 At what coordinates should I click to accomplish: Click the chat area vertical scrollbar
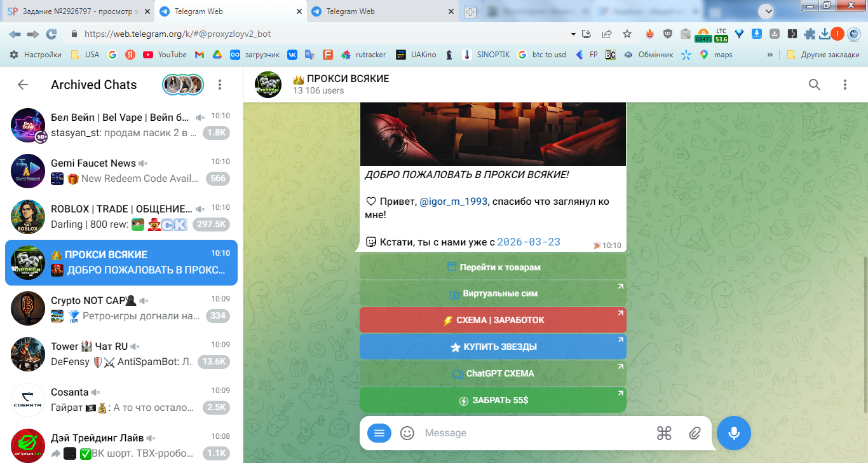point(865,334)
